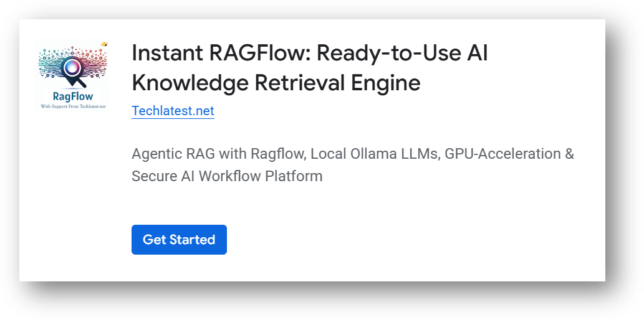The width and height of the screenshot is (644, 320).
Task: Click the RagFlow wordmark in the logo
Action: click(x=71, y=96)
